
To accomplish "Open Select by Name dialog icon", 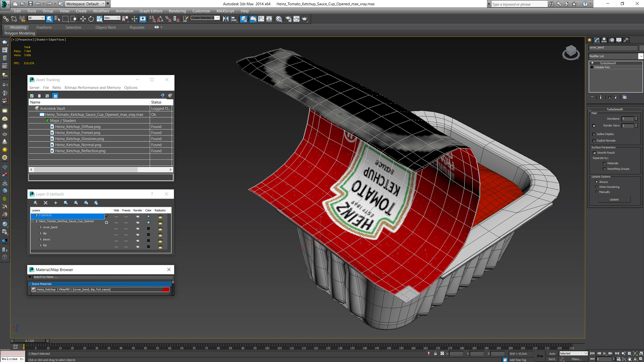I will (x=57, y=19).
